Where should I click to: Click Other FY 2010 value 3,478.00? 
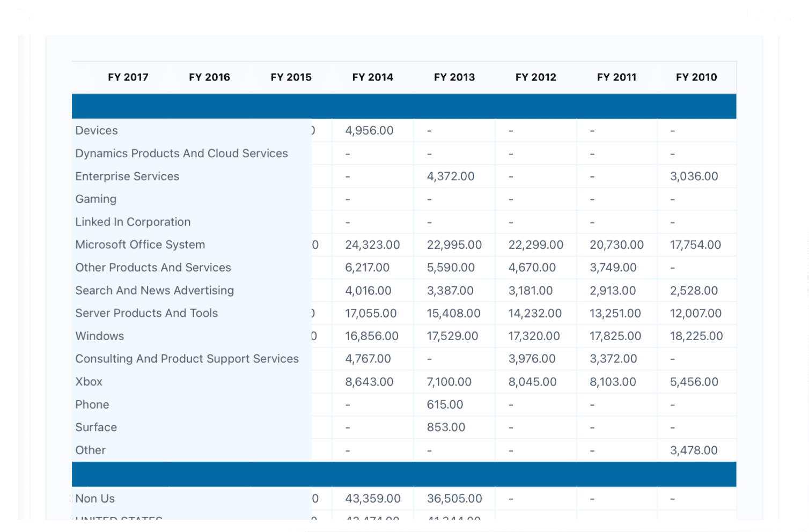click(x=694, y=450)
